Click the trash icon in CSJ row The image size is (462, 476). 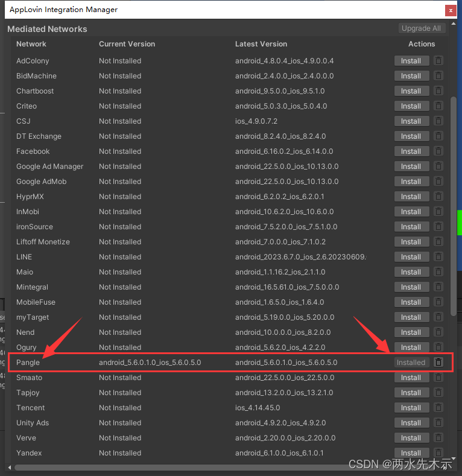pyautogui.click(x=438, y=121)
